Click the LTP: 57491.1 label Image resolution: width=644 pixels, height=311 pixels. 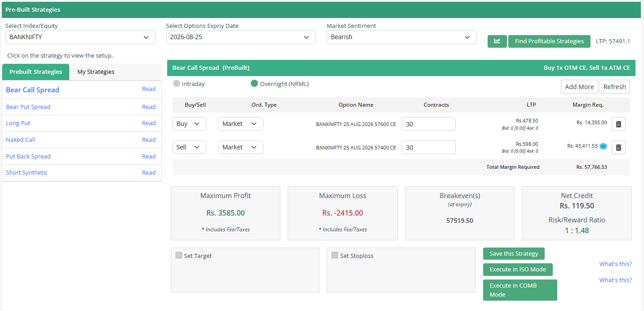pyautogui.click(x=613, y=41)
